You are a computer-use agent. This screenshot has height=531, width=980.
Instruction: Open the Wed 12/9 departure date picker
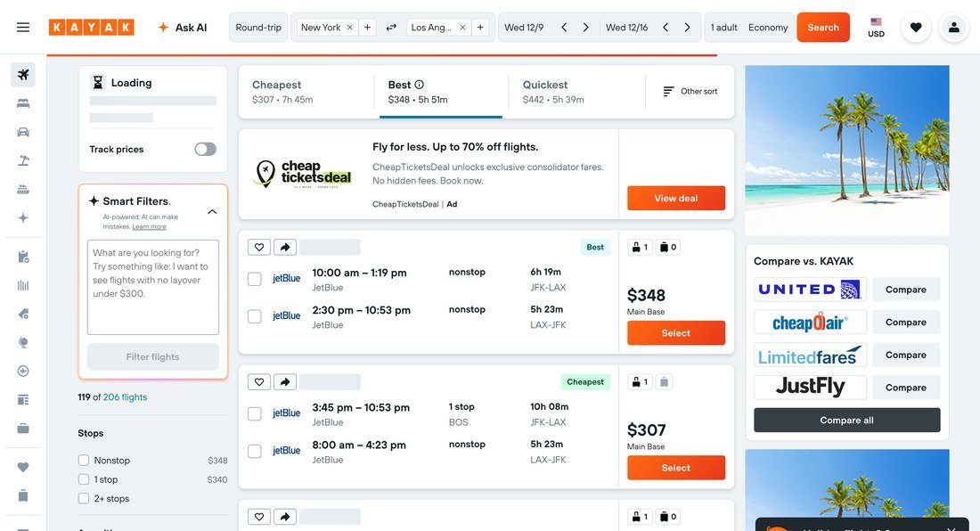pos(524,28)
